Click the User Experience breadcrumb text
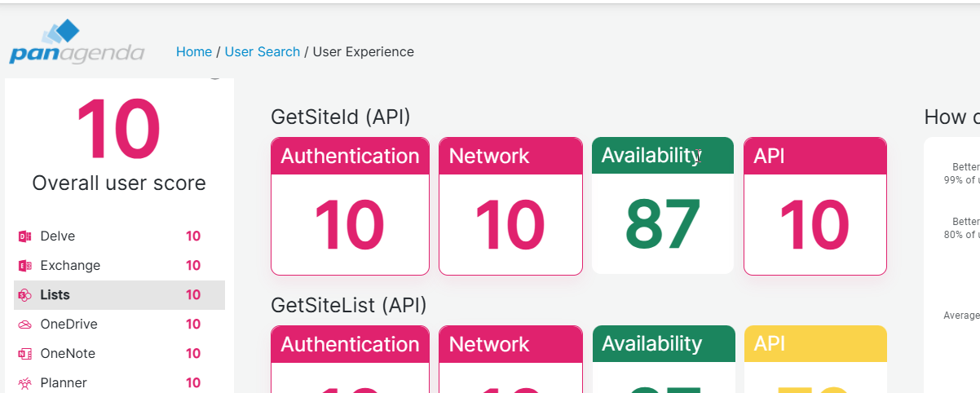The height and width of the screenshot is (393, 980). [x=364, y=51]
